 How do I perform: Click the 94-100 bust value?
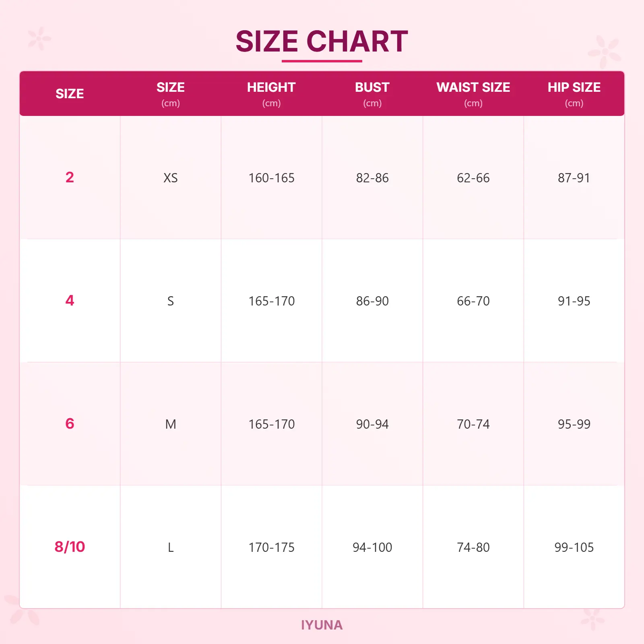tap(372, 547)
